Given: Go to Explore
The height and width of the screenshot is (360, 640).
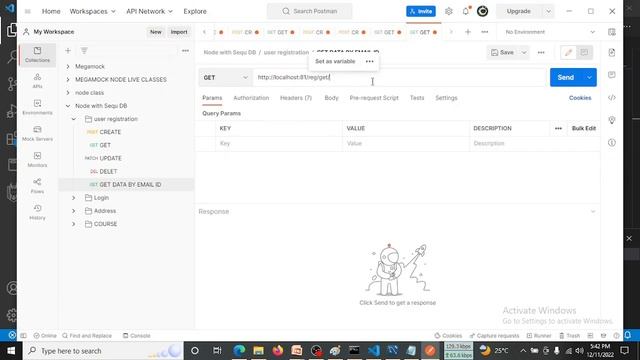Looking at the screenshot, I should click(195, 11).
